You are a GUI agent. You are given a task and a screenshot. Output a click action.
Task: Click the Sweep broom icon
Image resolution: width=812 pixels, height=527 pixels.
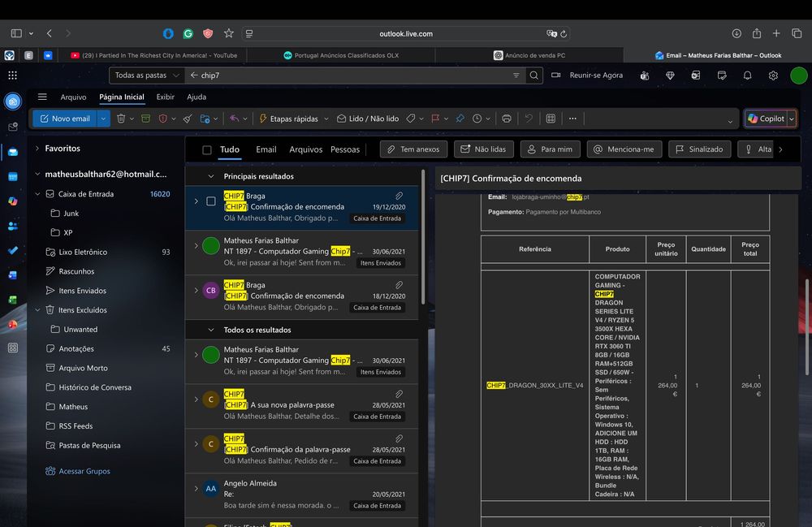point(187,119)
